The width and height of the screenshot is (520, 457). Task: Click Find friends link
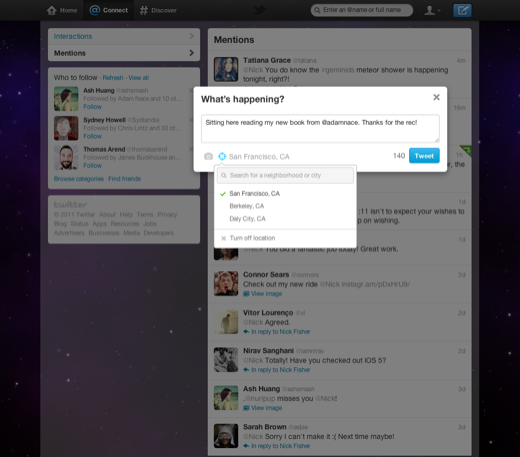(124, 179)
